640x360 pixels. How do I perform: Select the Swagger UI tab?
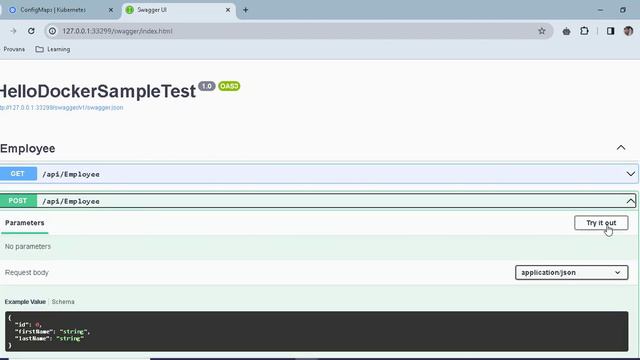click(178, 10)
